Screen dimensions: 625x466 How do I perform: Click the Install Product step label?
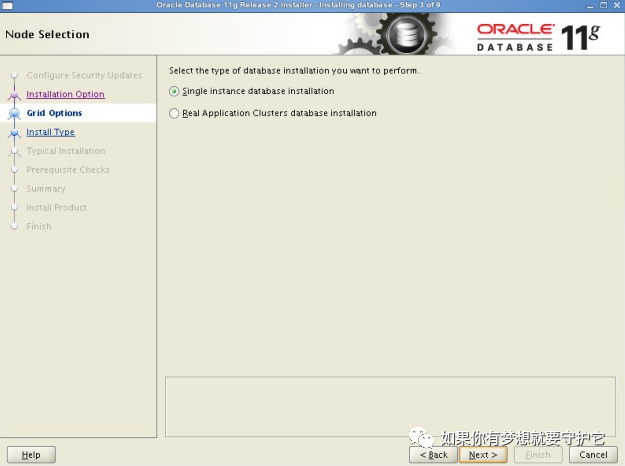click(57, 208)
